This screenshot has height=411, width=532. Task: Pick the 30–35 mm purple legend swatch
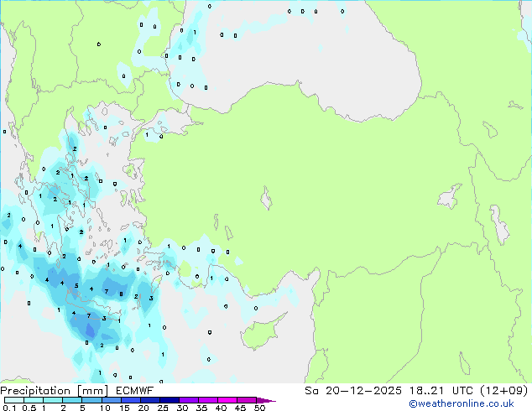(188, 400)
